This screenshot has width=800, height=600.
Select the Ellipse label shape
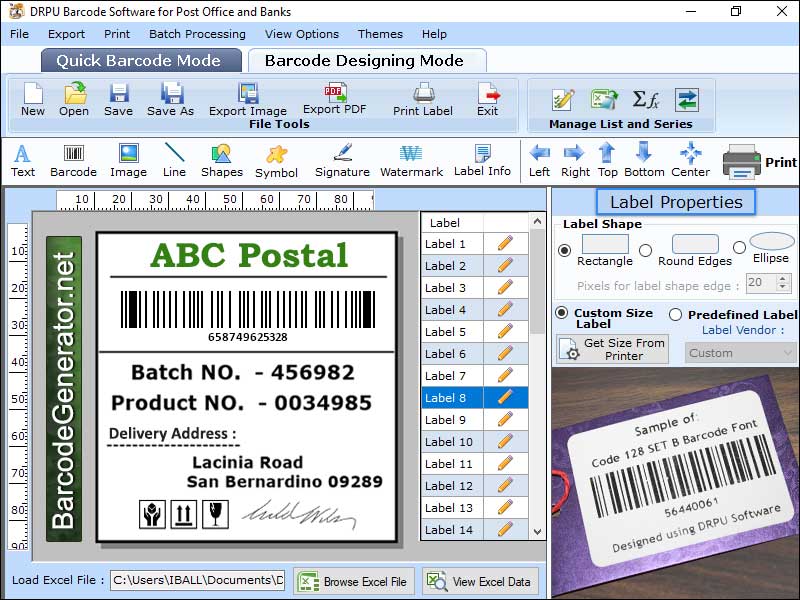[741, 249]
